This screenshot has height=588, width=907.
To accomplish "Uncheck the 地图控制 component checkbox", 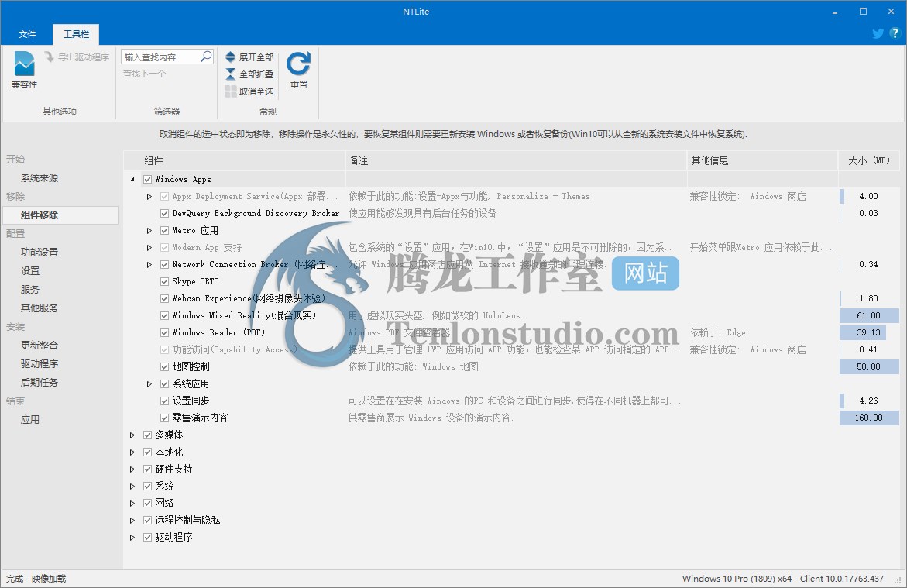I will [165, 367].
